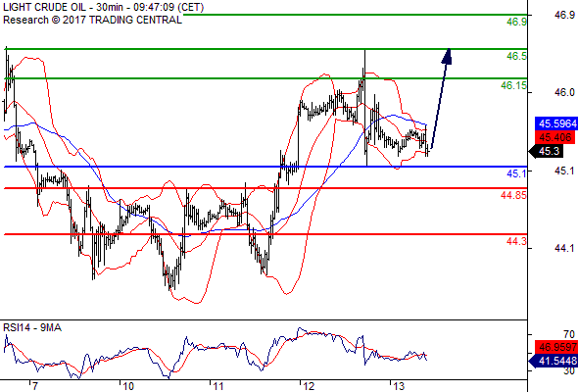
Task: Click the Trading Central research copyright text
Action: pos(92,20)
